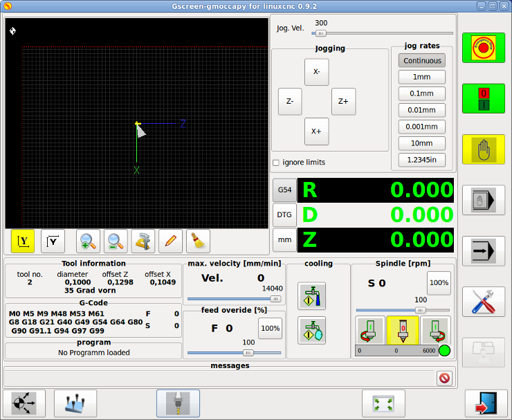Select the 0.1mm jog rate
The height and width of the screenshot is (420, 512).
tap(421, 93)
